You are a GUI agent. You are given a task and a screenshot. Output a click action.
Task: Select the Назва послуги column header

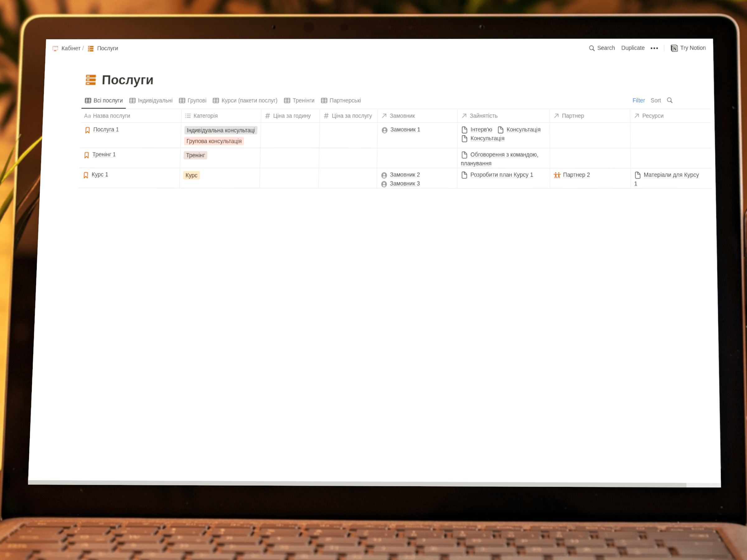(130, 116)
